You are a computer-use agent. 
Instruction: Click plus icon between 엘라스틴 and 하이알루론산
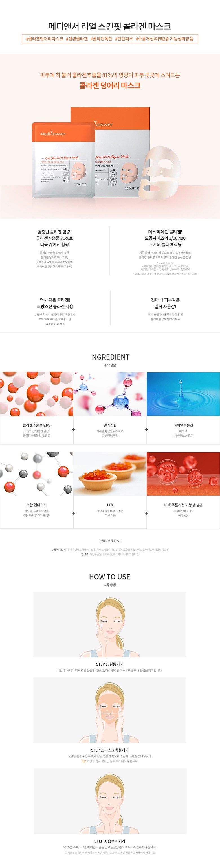[147, 429]
